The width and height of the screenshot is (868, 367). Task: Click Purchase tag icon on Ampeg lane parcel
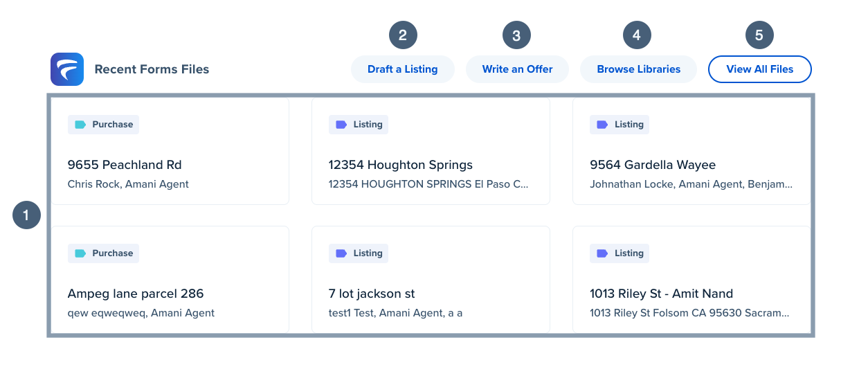point(80,253)
